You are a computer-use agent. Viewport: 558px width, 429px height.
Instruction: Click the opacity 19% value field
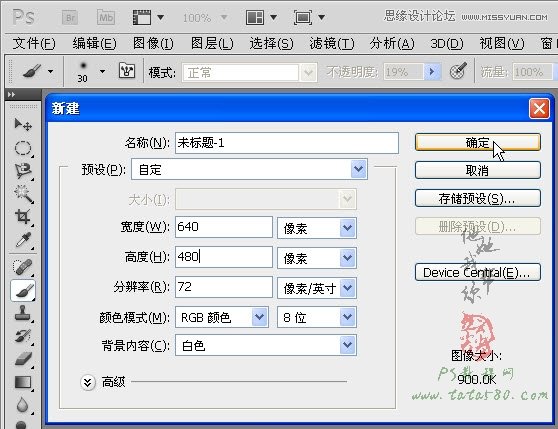[x=404, y=72]
